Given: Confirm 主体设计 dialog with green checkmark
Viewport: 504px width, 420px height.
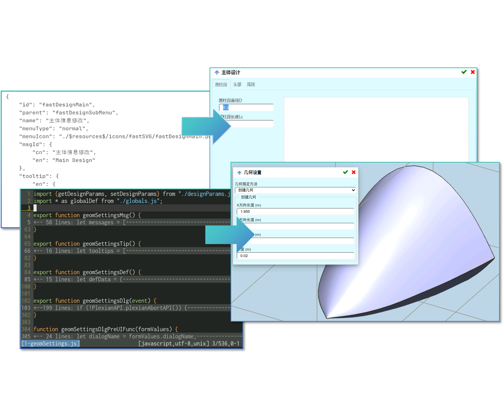Looking at the screenshot, I should pos(464,72).
